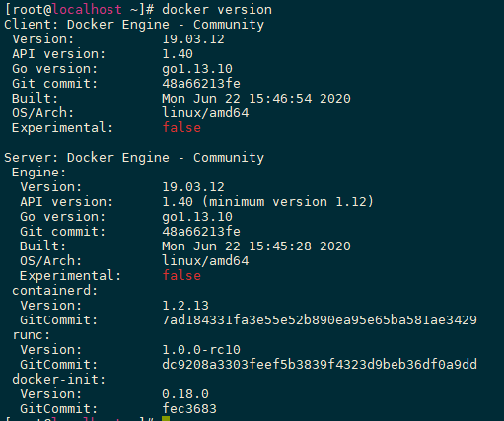Click the docker-init GitCommit fec3683
The width and height of the screenshot is (504, 421).
[189, 409]
